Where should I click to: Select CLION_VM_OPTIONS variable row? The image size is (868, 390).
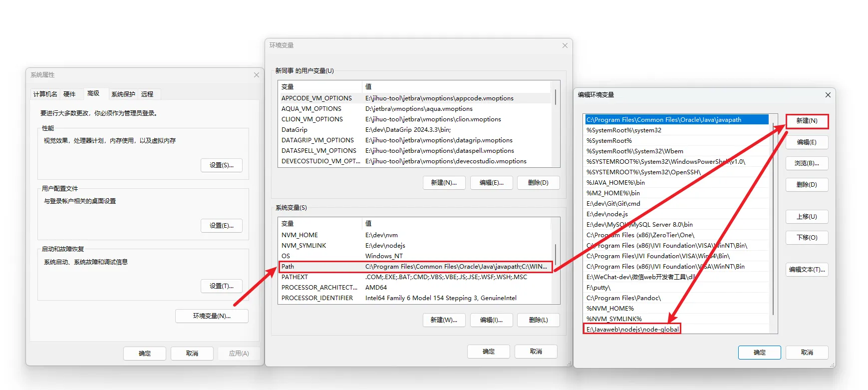(414, 119)
